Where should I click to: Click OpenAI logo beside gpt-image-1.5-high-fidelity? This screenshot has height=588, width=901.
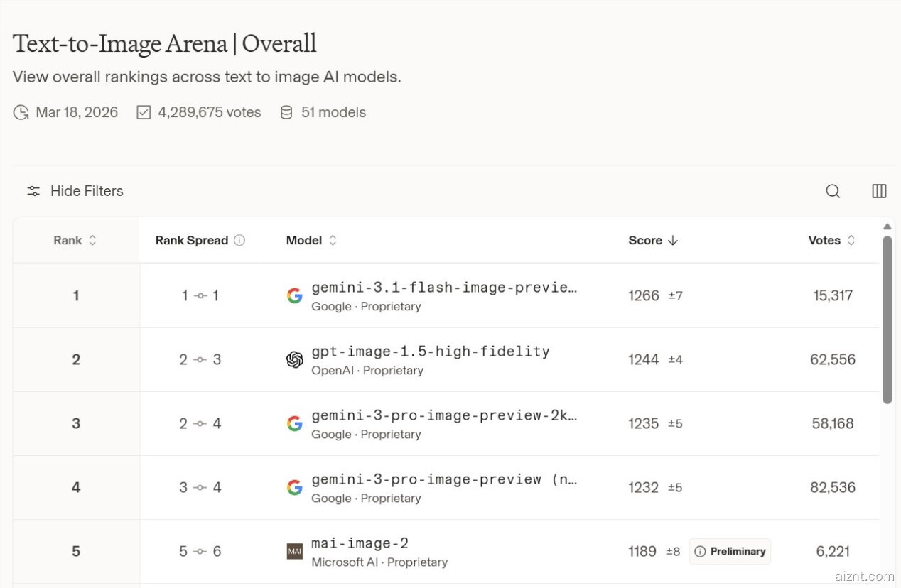pos(294,360)
